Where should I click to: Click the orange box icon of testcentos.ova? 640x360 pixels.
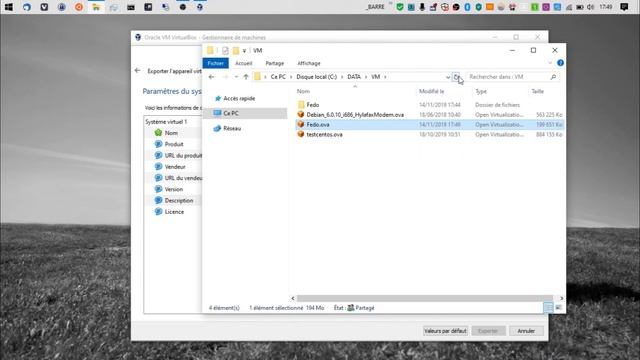[301, 134]
